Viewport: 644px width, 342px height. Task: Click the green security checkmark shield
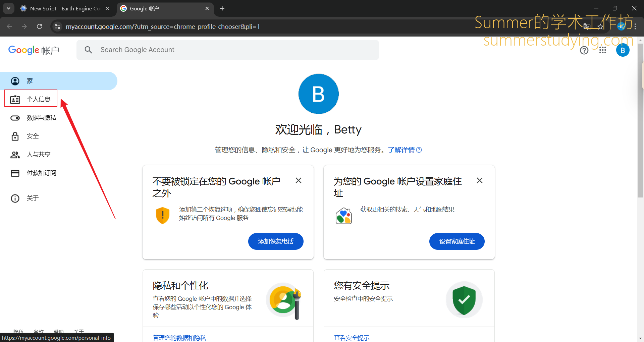click(464, 300)
